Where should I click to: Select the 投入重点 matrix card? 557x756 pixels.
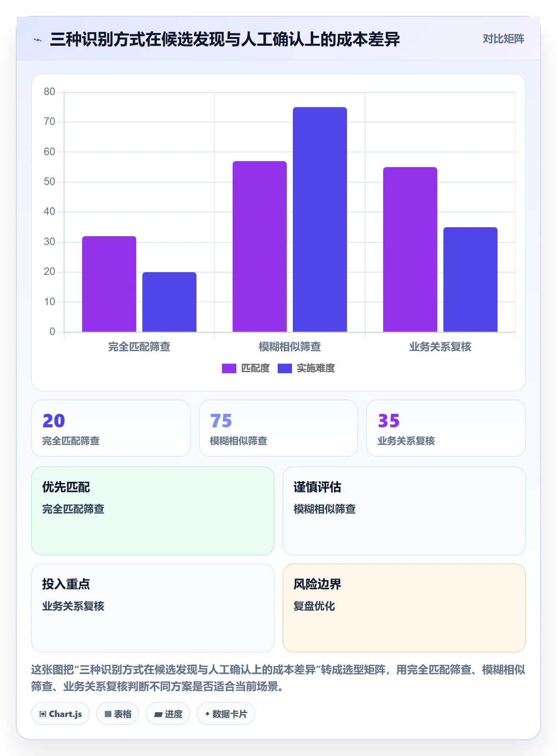pyautogui.click(x=153, y=608)
